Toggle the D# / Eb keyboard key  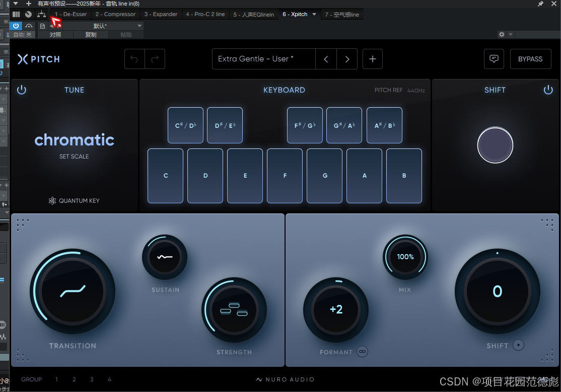click(225, 125)
